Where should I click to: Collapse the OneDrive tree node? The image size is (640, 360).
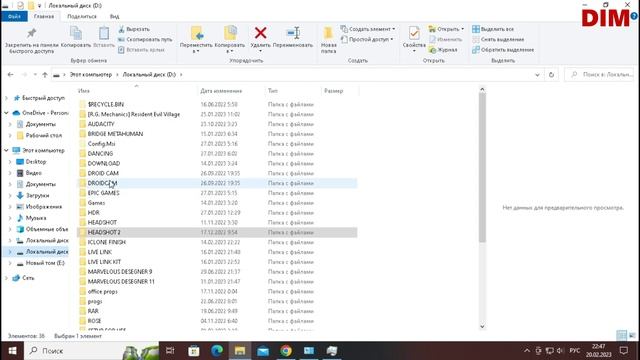click(6, 113)
